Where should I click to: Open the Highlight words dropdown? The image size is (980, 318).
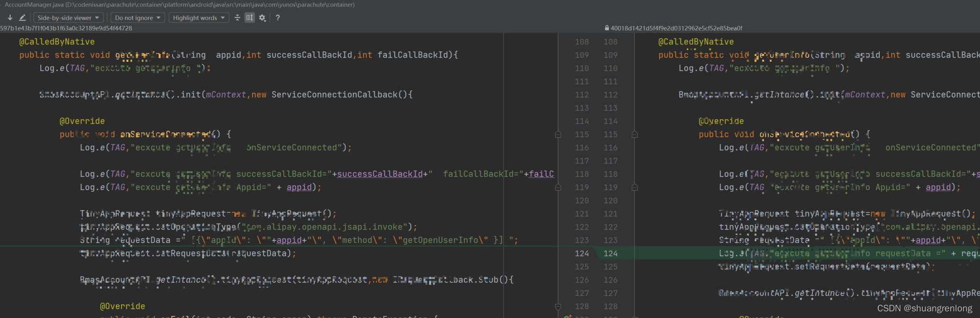199,17
